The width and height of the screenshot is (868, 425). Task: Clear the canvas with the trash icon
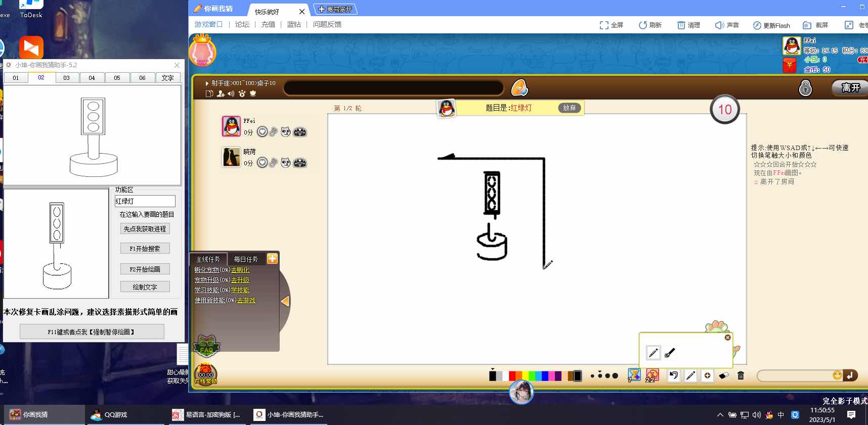tap(741, 375)
